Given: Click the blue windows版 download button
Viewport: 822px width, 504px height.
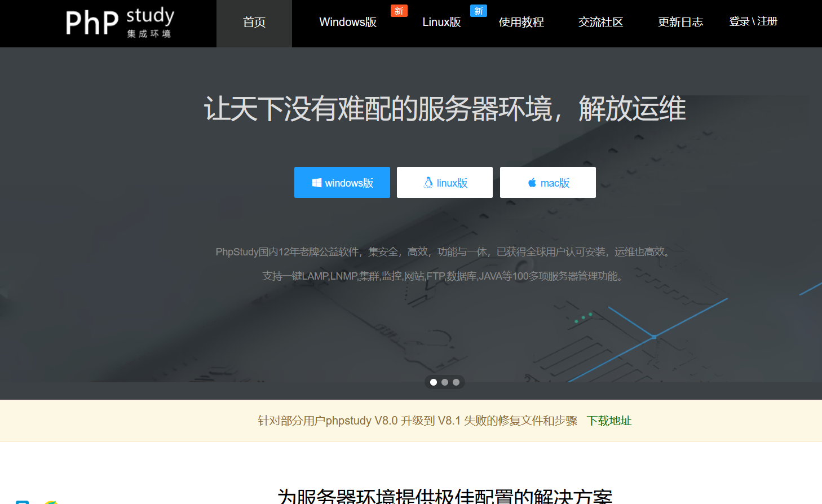Looking at the screenshot, I should pyautogui.click(x=342, y=182).
